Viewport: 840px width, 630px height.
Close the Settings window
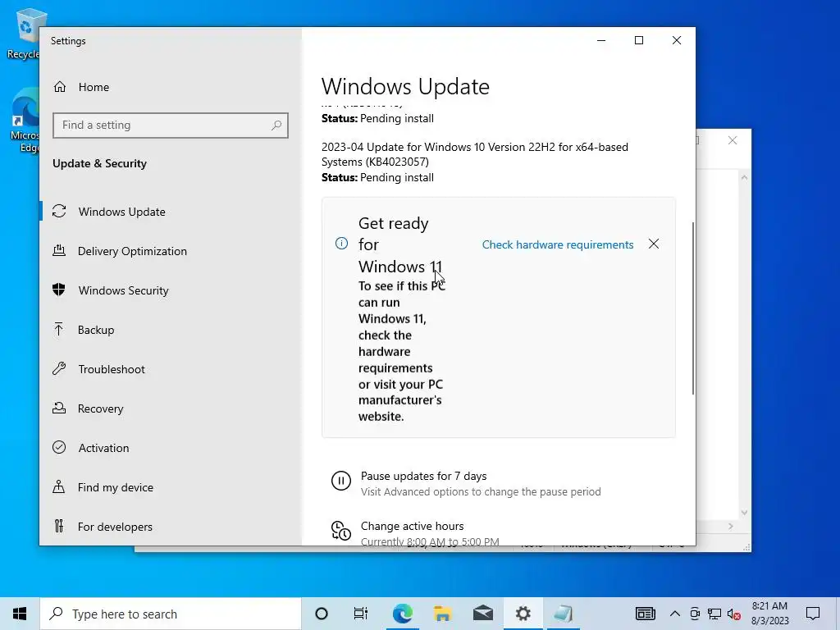tap(677, 41)
